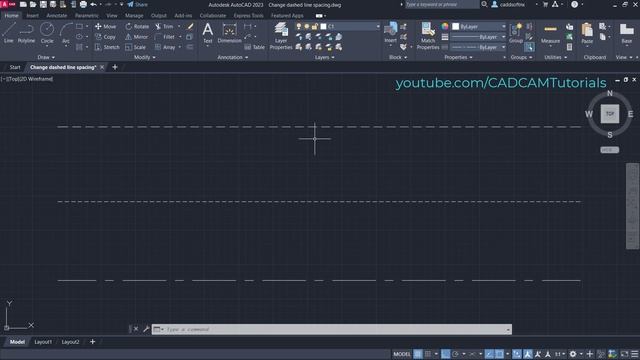The width and height of the screenshot is (640, 360).
Task: Insert a Table from Annotation panel
Action: (255, 47)
